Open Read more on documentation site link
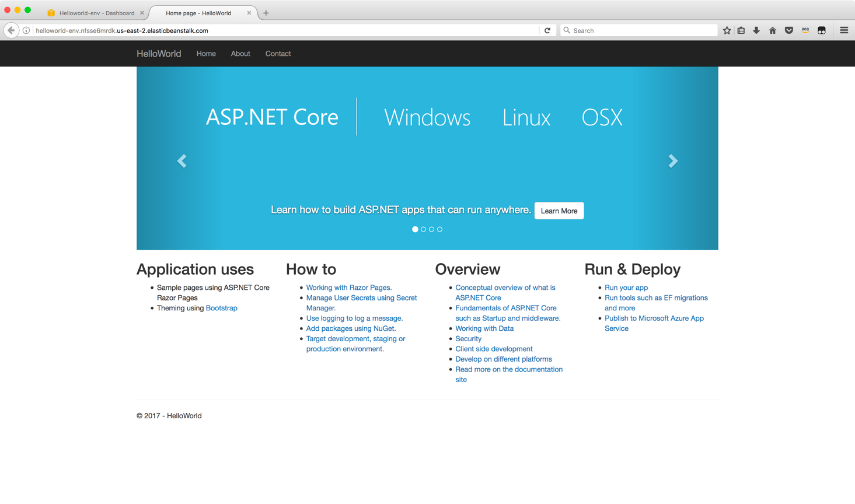Screen dimensions: 855x504 point(509,374)
